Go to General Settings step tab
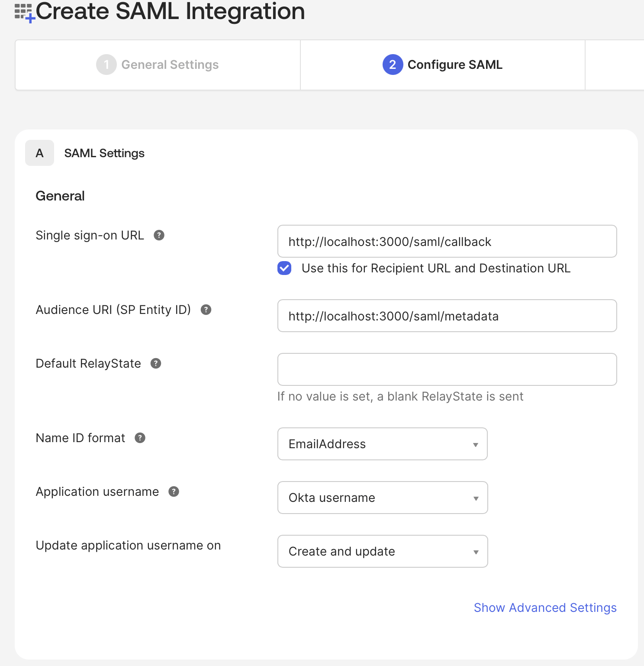Viewport: 644px width, 666px height. [x=158, y=65]
